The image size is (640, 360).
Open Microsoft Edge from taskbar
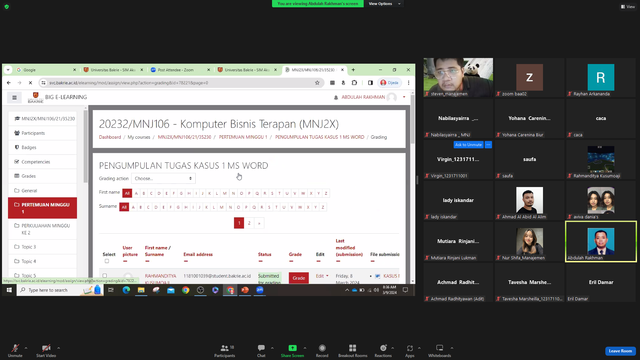(x=126, y=290)
